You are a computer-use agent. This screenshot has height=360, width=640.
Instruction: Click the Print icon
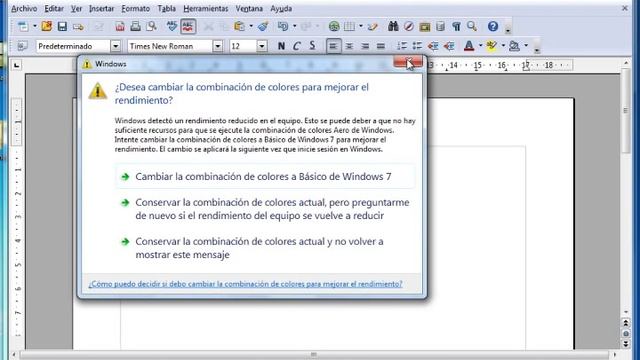[x=135, y=27]
